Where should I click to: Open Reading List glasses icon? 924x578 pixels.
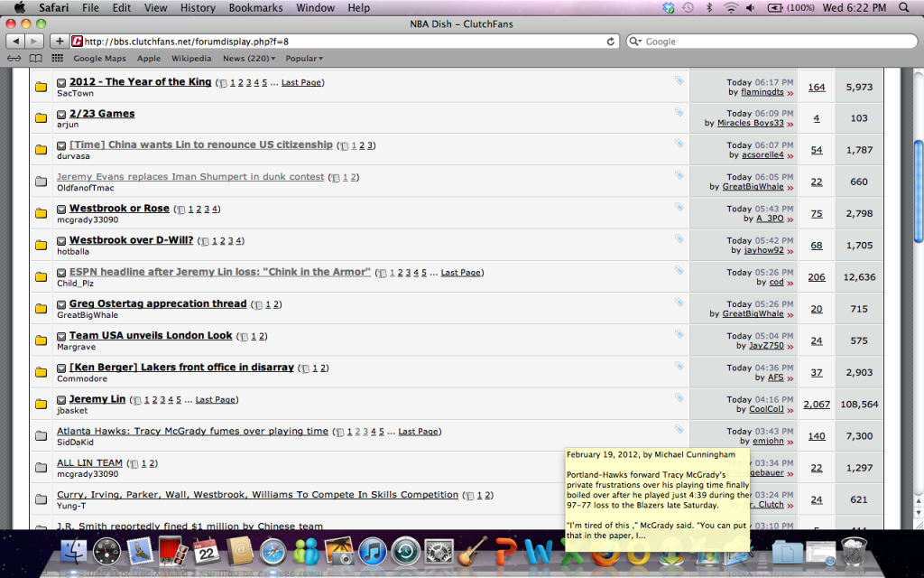pyautogui.click(x=14, y=59)
